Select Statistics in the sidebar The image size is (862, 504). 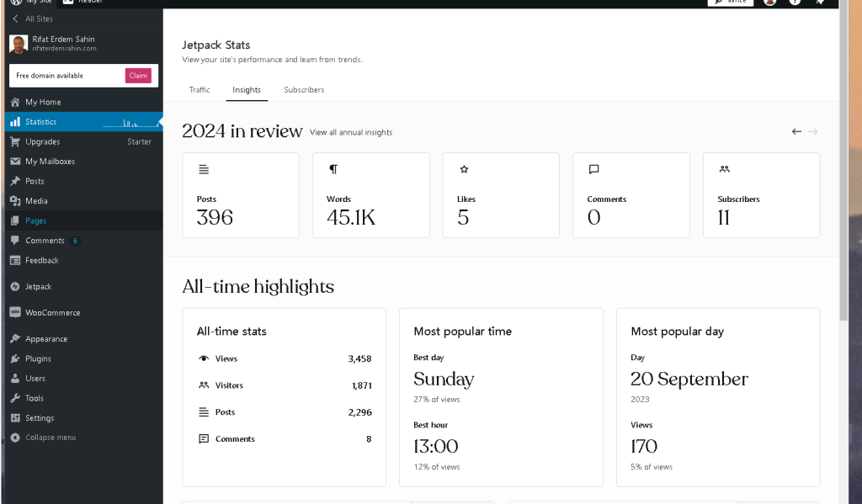(x=83, y=122)
